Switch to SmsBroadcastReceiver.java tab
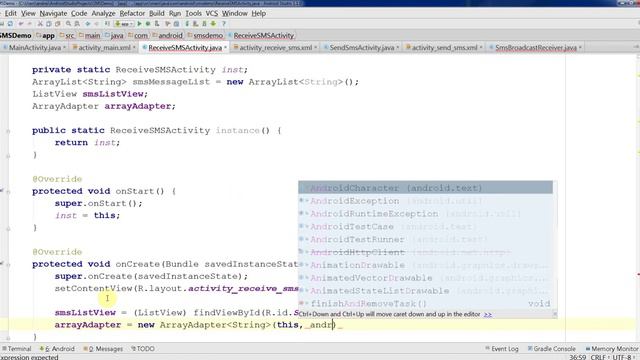Image resolution: width=640 pixels, height=360 pixels. (536, 48)
